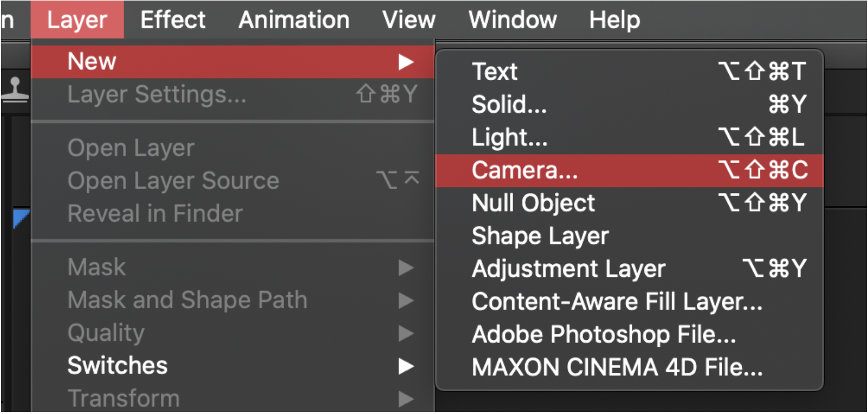Click the blue timeline marker at left edge
This screenshot has height=414, width=868.
(x=21, y=218)
